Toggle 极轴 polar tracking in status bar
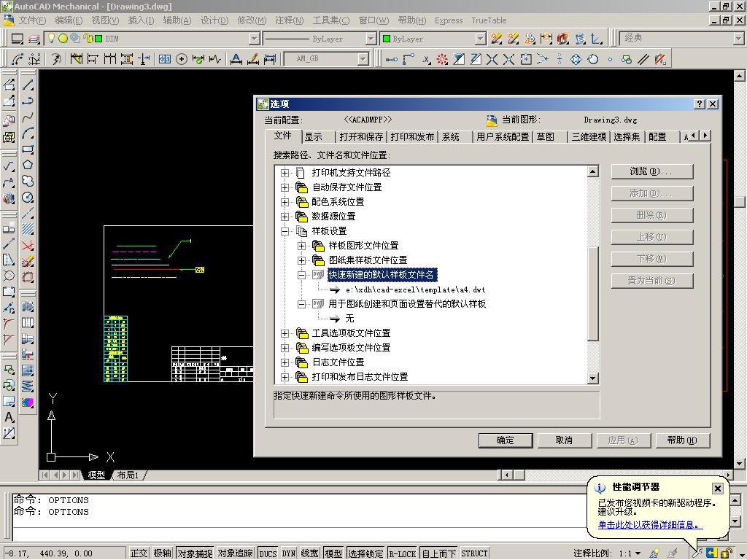747x560 pixels. (x=163, y=553)
